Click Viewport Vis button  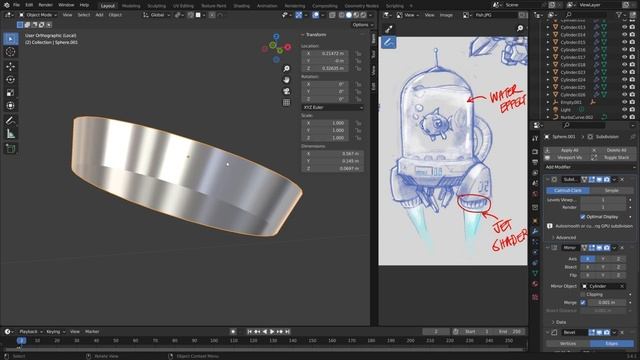[569, 158]
